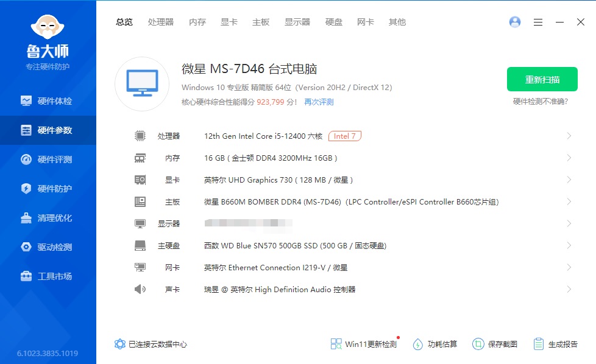The height and width of the screenshot is (364, 596).
Task: Click the 再次评测 link
Action: 319,102
